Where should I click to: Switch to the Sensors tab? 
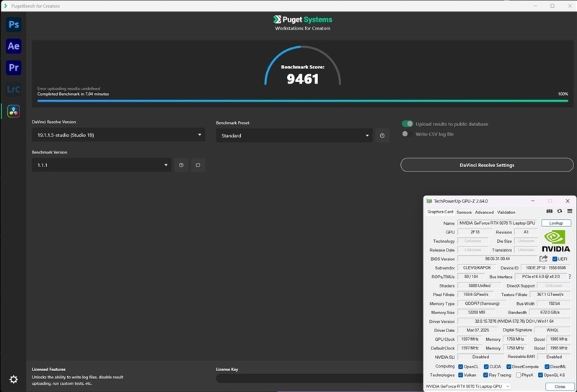click(464, 212)
